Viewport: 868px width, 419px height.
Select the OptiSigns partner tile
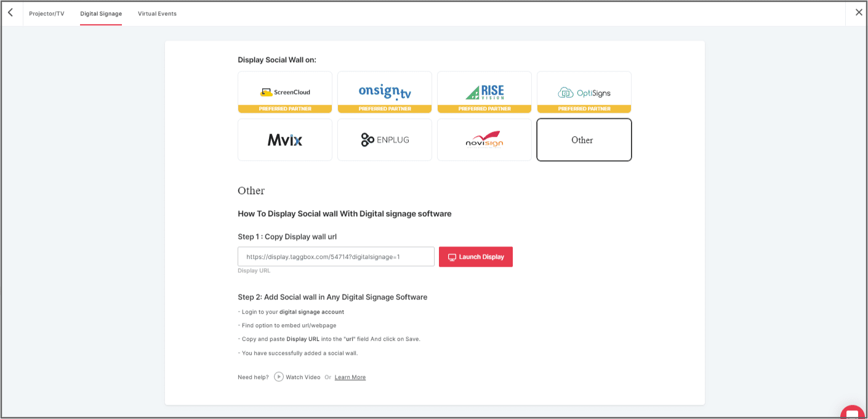(584, 92)
